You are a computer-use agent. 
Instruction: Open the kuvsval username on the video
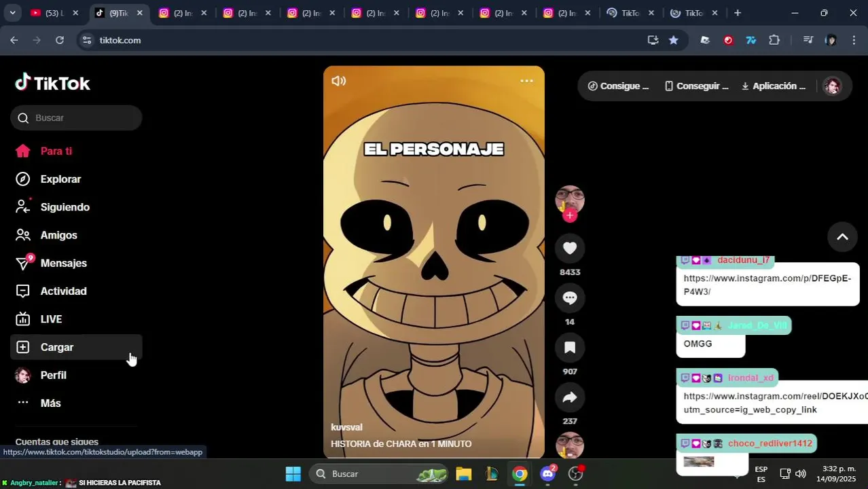point(346,427)
